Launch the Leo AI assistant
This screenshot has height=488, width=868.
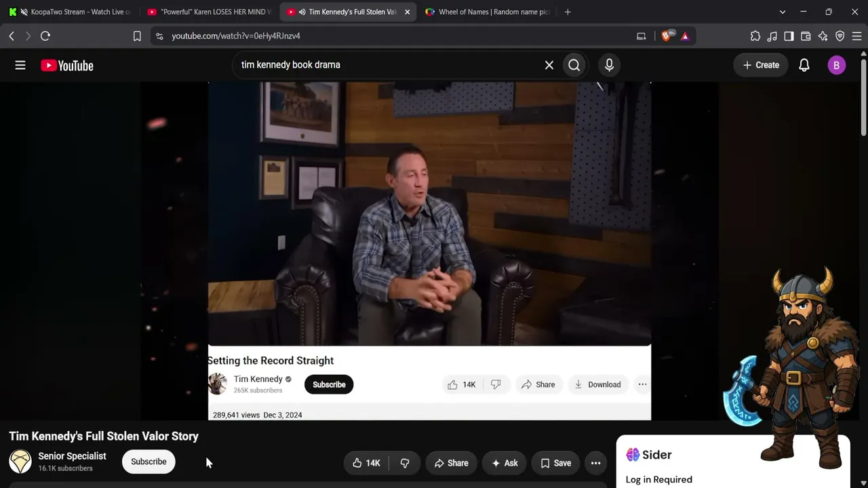823,36
